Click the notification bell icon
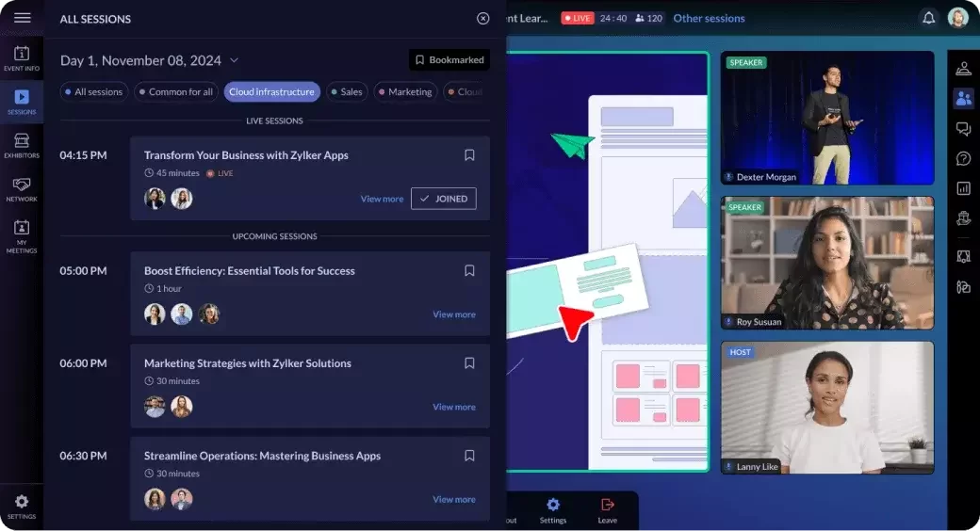The image size is (980, 531). 929,18
